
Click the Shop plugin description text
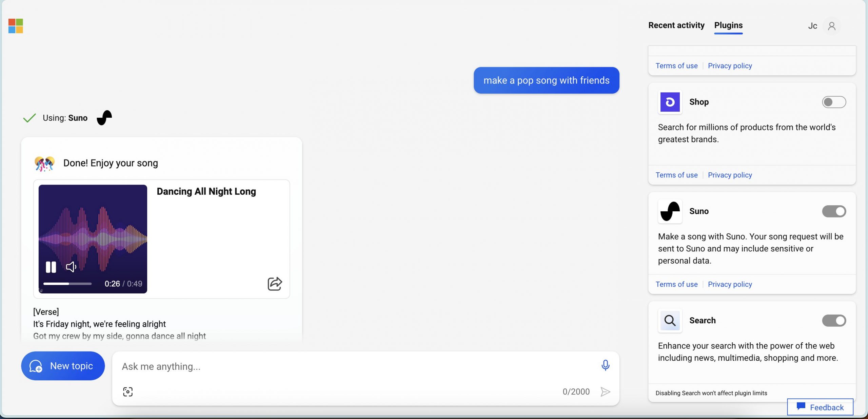click(x=747, y=133)
